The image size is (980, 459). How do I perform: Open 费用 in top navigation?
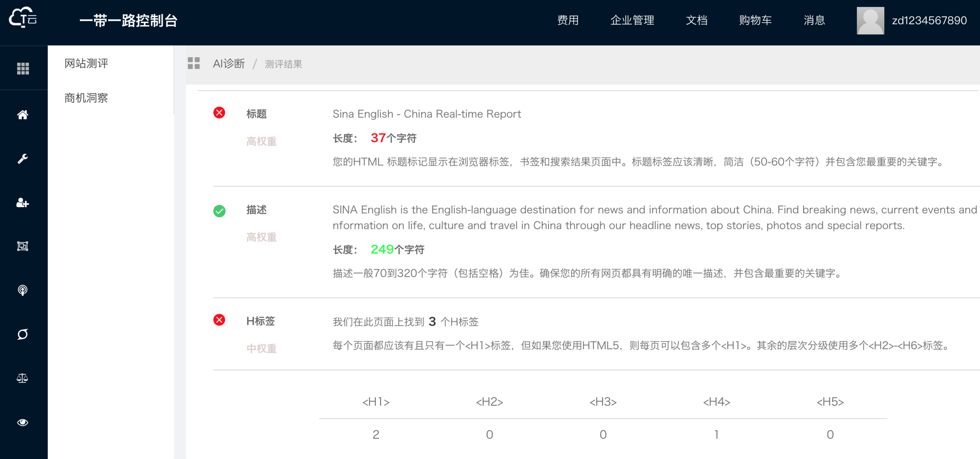pyautogui.click(x=568, y=21)
